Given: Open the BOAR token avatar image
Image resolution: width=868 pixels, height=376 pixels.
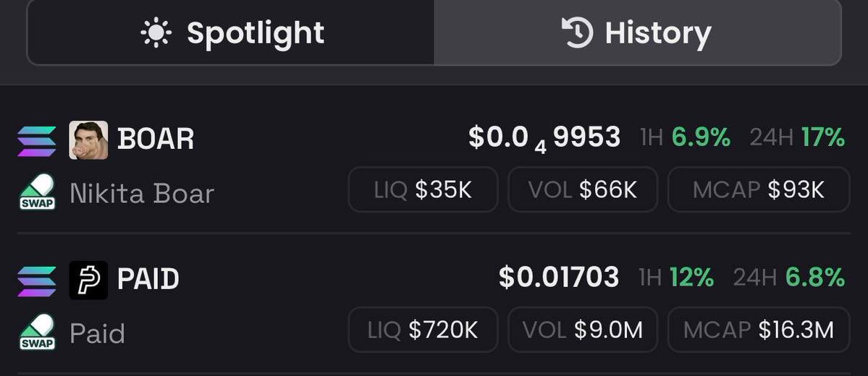Looking at the screenshot, I should tap(88, 140).
